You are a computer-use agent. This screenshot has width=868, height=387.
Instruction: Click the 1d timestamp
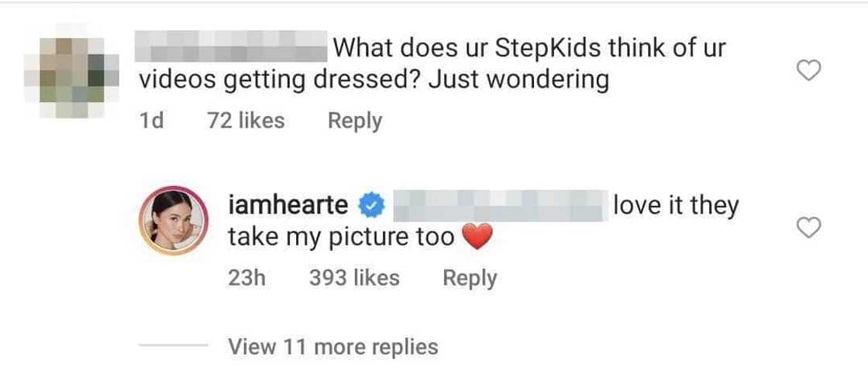point(151,121)
